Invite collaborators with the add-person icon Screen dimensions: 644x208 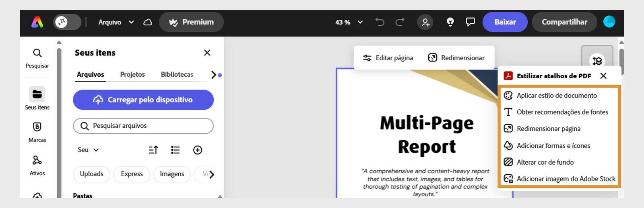(425, 22)
